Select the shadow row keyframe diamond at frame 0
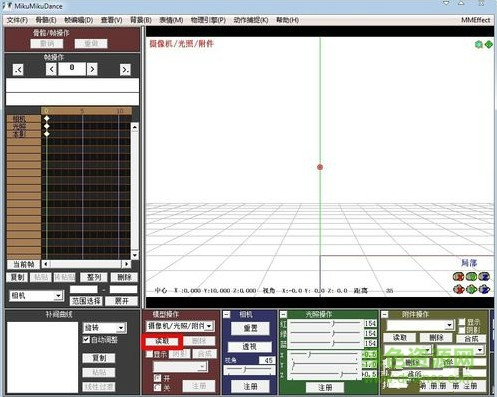 [47, 134]
